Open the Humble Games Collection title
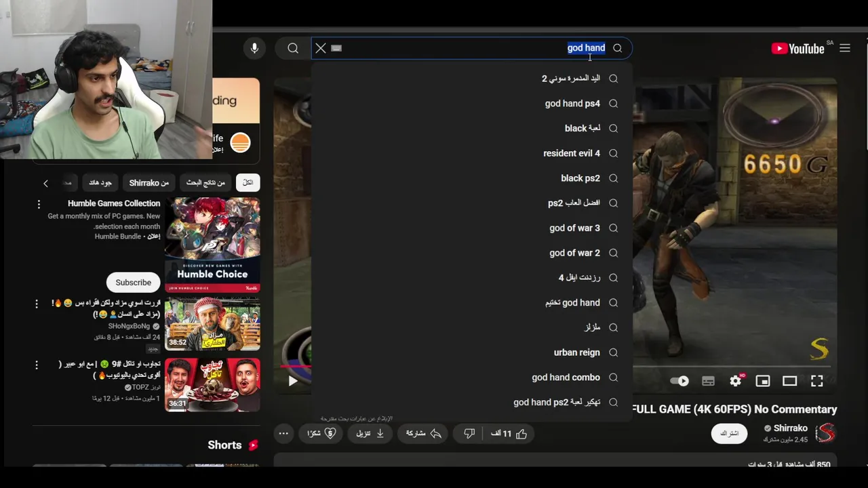 (114, 203)
